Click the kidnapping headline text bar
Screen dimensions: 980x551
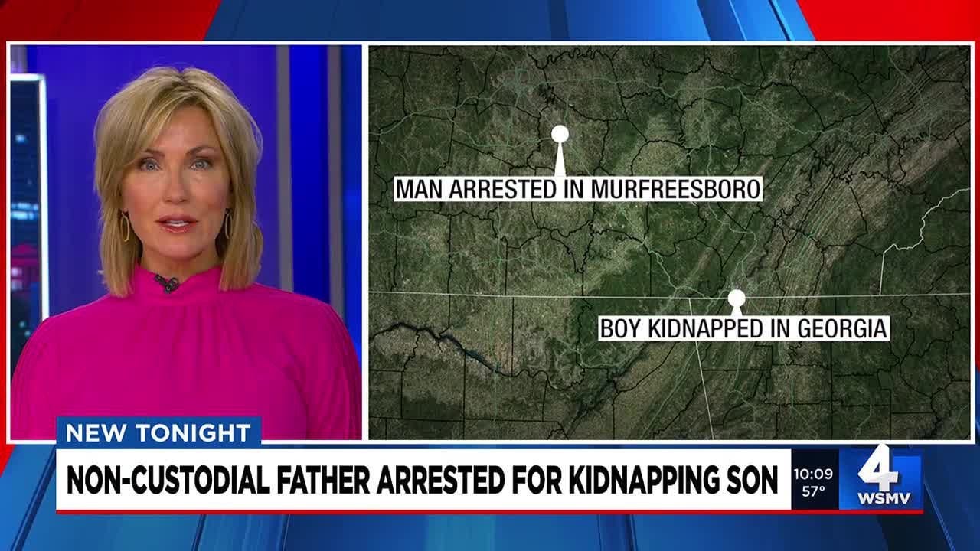pyautogui.click(x=423, y=480)
